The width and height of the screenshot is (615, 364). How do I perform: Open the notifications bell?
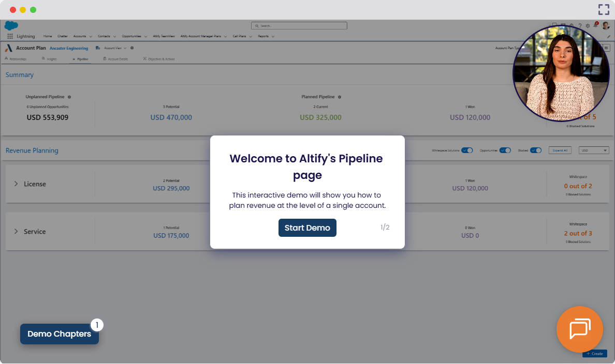595,26
